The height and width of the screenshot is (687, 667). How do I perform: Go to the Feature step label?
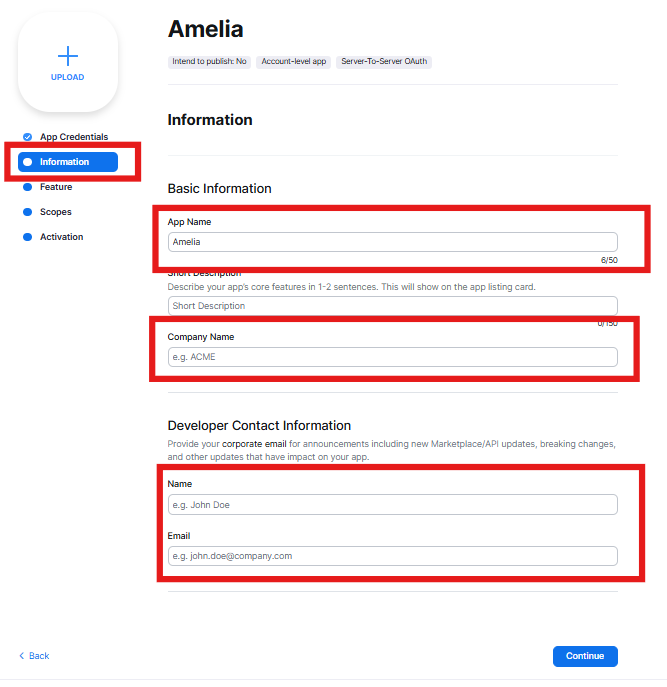coord(56,187)
